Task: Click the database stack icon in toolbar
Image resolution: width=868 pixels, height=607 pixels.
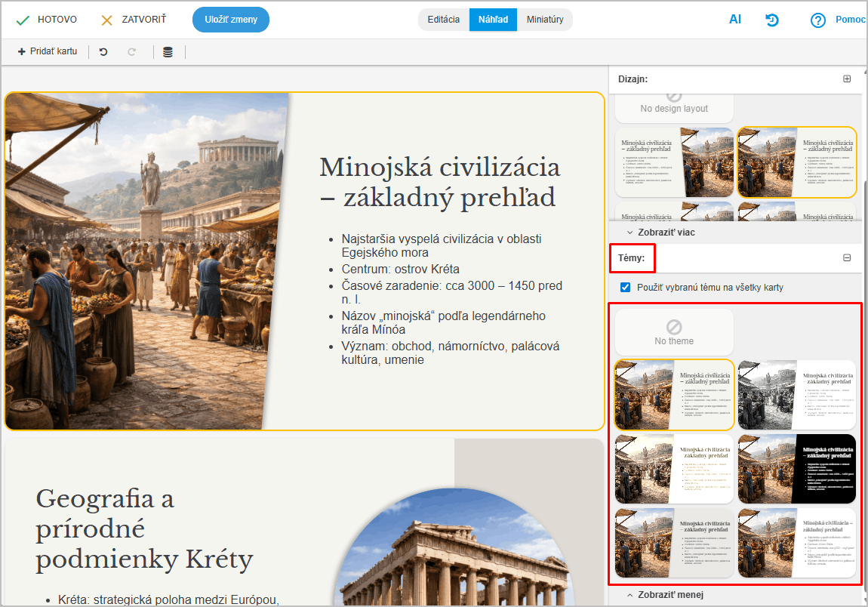Action: click(x=168, y=52)
